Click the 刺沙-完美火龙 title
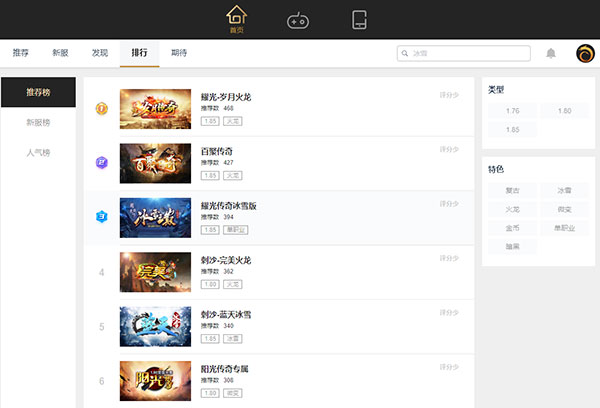 pos(226,260)
